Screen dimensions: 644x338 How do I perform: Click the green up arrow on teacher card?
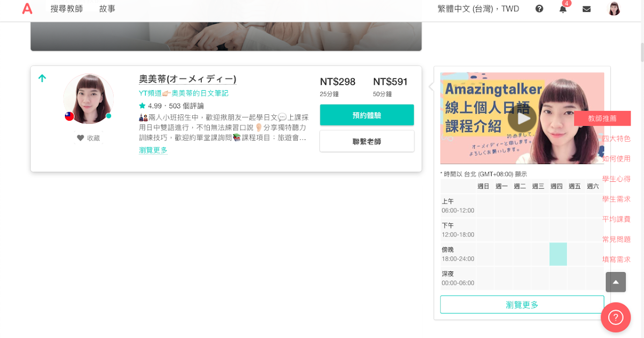(x=42, y=78)
